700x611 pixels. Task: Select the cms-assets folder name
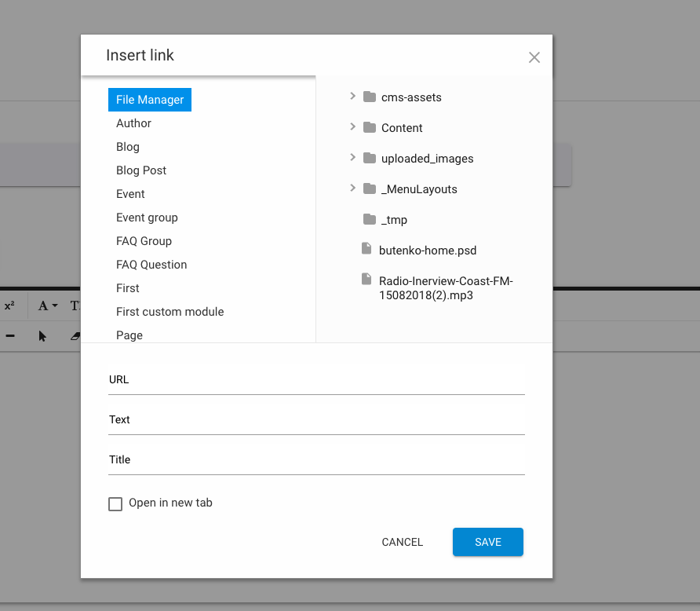click(x=411, y=97)
